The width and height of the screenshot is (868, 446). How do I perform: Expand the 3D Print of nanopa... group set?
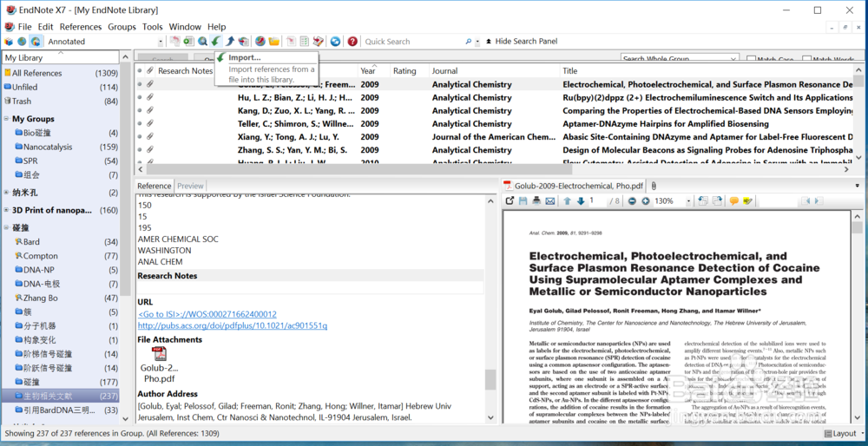tap(7, 210)
